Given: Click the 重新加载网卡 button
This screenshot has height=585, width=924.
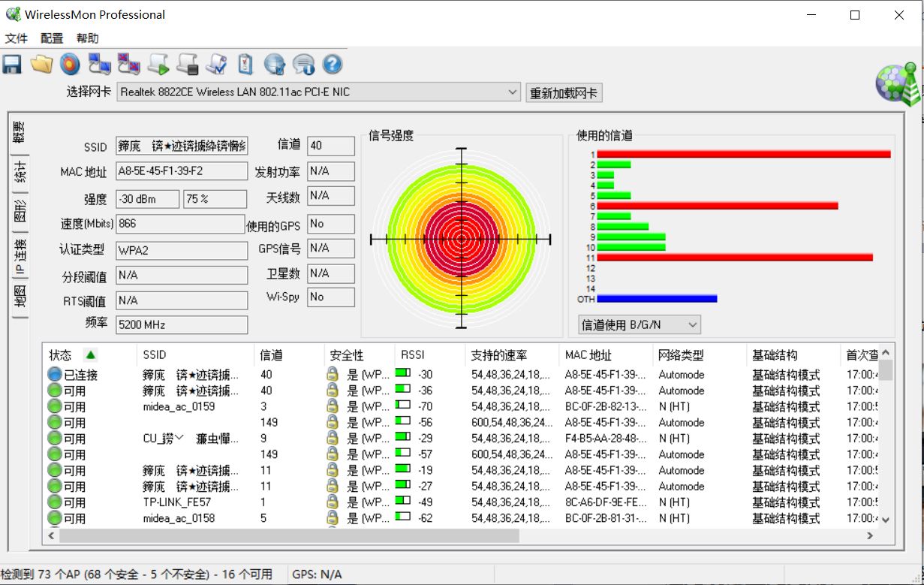Looking at the screenshot, I should click(x=564, y=93).
